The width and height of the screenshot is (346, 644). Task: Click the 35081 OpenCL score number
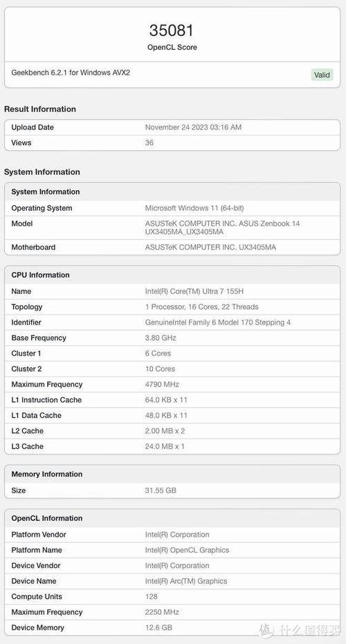pos(172,30)
